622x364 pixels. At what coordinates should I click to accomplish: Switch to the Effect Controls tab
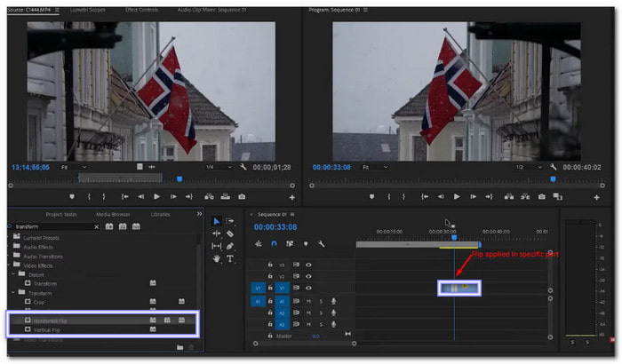coord(142,10)
